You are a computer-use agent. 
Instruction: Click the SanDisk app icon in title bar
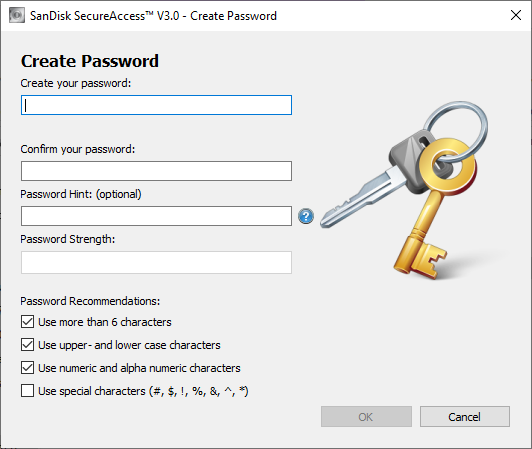tap(17, 16)
